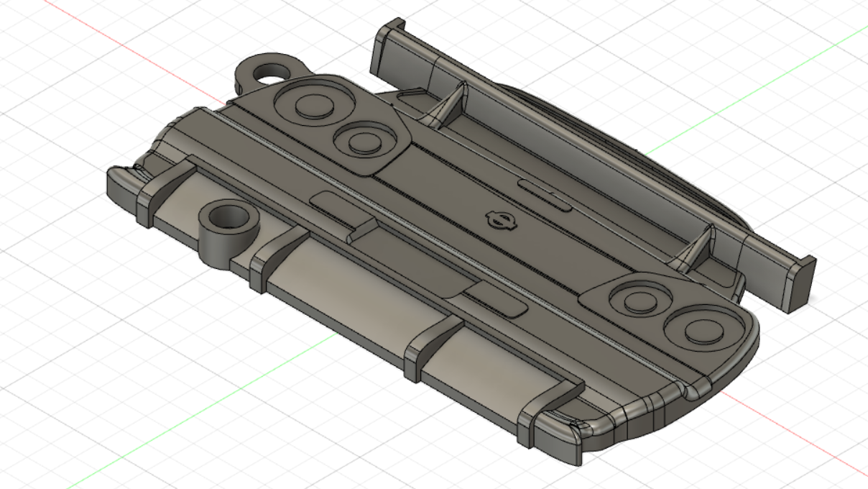Select the round lamp closest to keyring loop
The image size is (868, 489).
(x=314, y=103)
